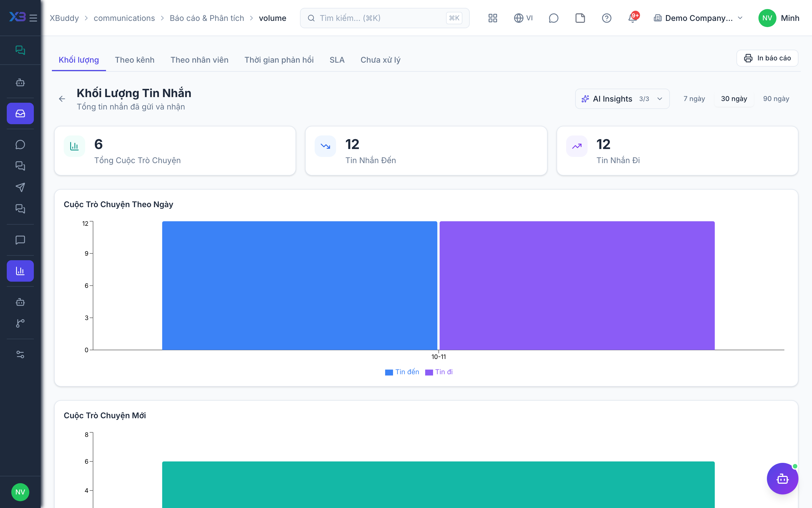Open the chat bubble icon in header
812x508 pixels.
tap(554, 18)
